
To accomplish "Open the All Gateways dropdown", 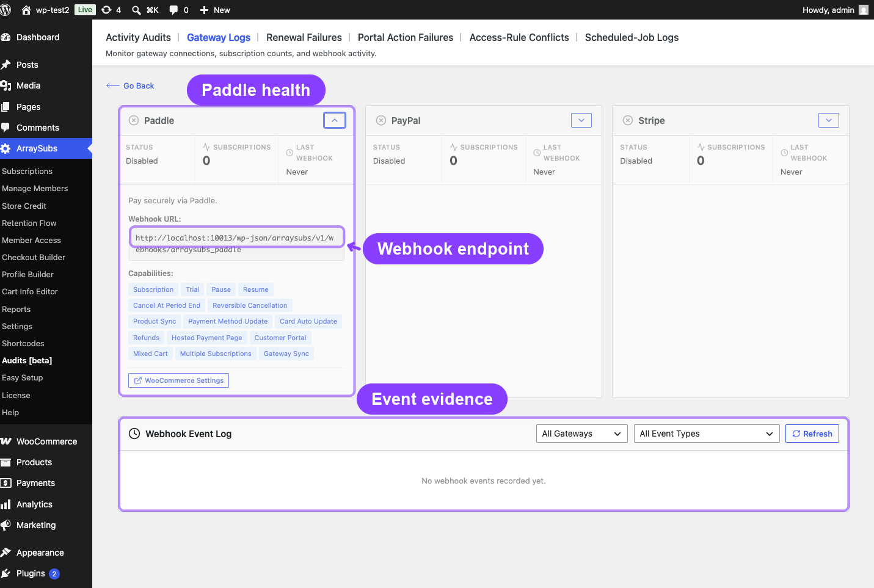I will (581, 434).
